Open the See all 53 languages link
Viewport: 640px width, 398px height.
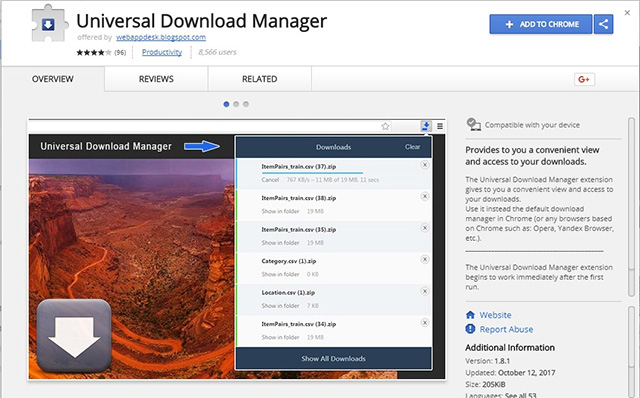pyautogui.click(x=520, y=395)
